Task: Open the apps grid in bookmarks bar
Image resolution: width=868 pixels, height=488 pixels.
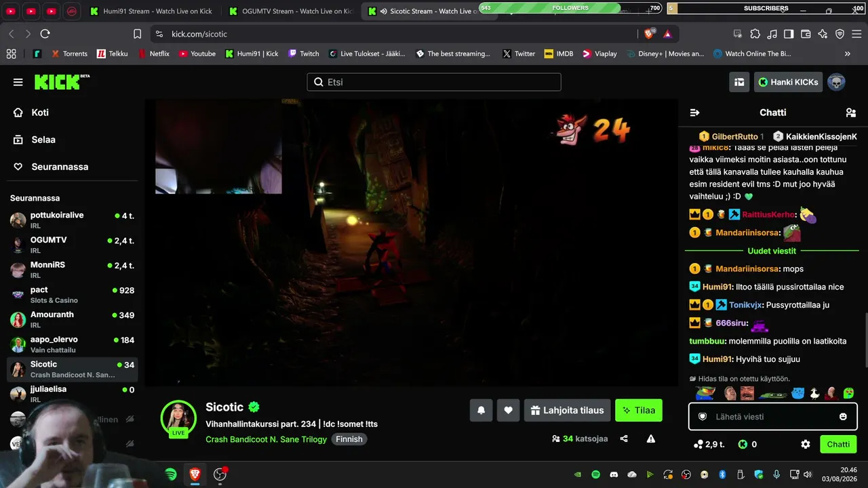Action: click(x=11, y=54)
